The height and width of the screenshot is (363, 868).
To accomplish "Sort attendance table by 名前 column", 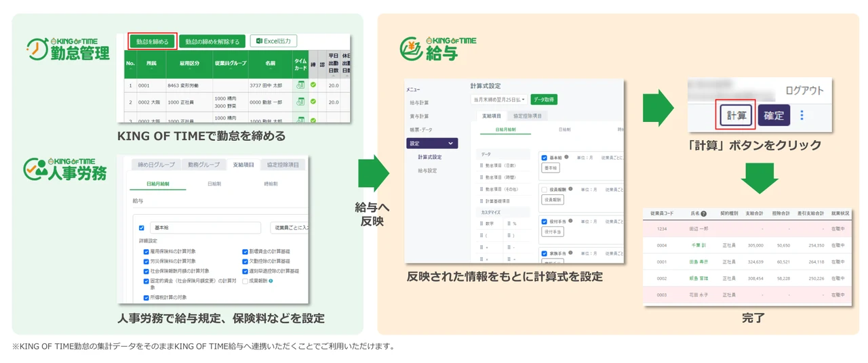I will [x=270, y=64].
